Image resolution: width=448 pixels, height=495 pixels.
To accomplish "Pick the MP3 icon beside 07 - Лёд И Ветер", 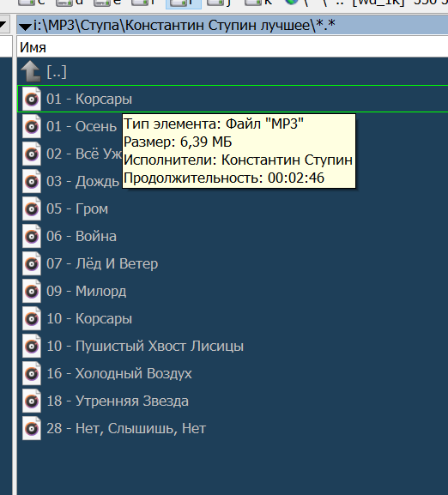I will point(32,263).
